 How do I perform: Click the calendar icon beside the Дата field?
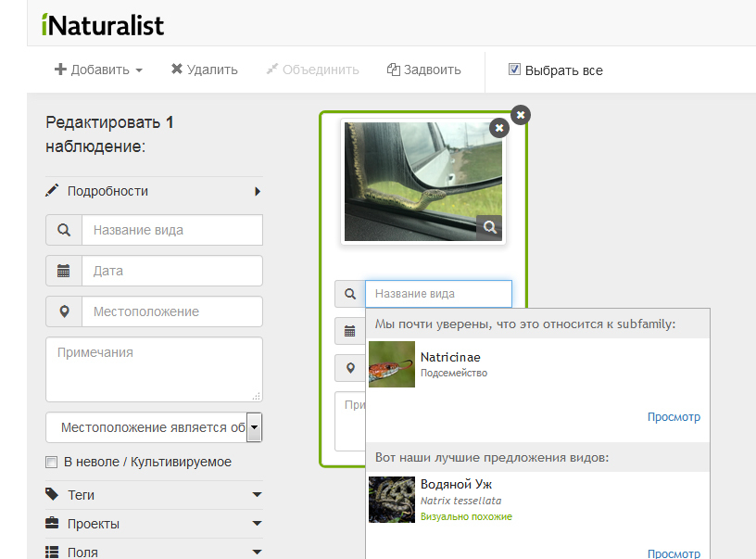64,271
